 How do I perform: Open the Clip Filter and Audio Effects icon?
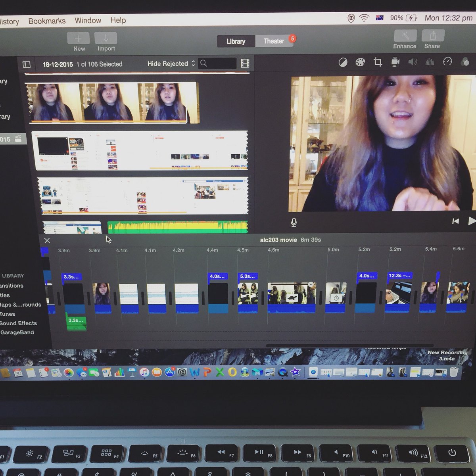click(465, 61)
